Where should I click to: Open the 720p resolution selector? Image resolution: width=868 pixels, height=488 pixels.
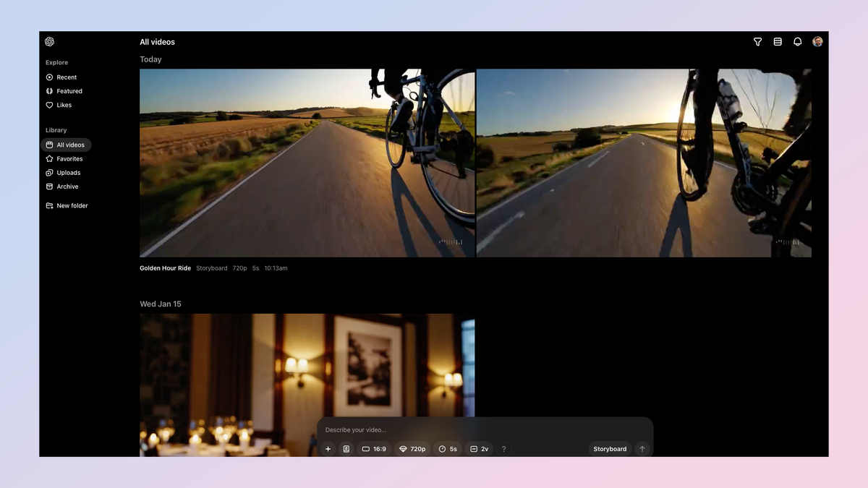[x=412, y=448]
